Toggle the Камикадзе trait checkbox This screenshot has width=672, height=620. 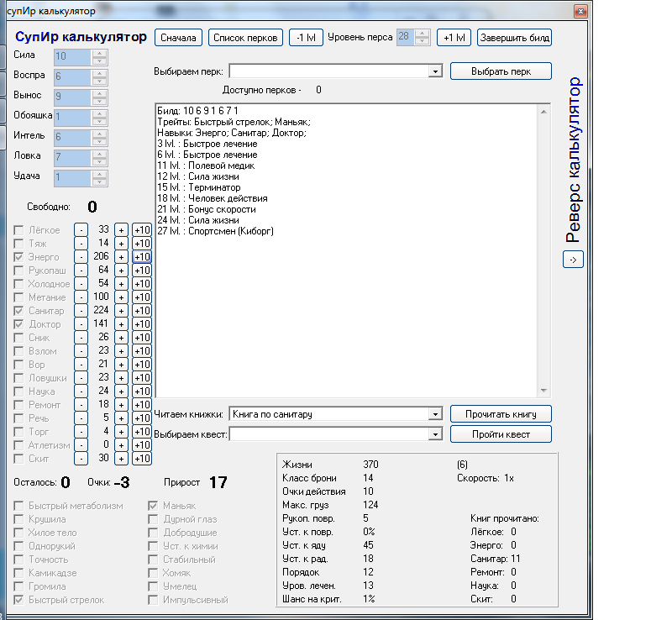[18, 573]
